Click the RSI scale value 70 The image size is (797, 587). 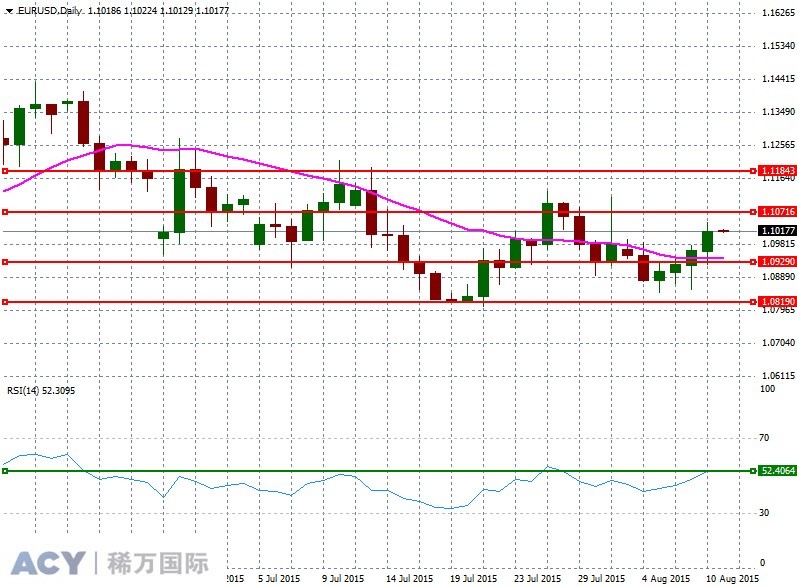(764, 438)
